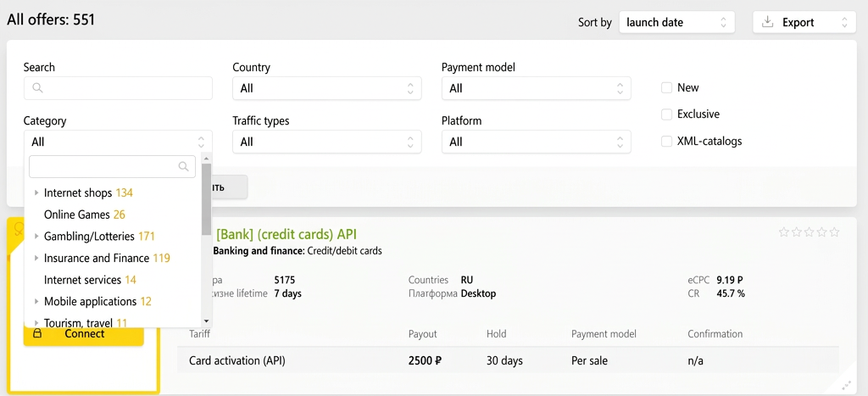Click the resize handle at offer card corner

(x=846, y=385)
